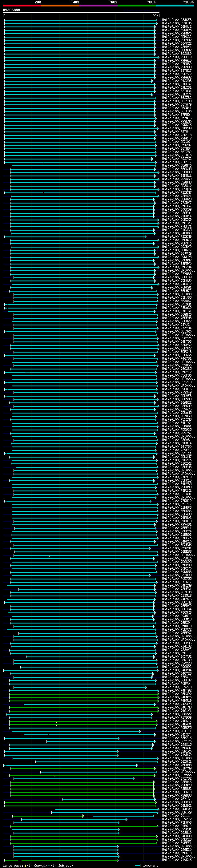The height and width of the screenshot is (868, 197).
Task: Select hit UniRef100_Q1HRP3
Action: pyautogui.click(x=177, y=507)
